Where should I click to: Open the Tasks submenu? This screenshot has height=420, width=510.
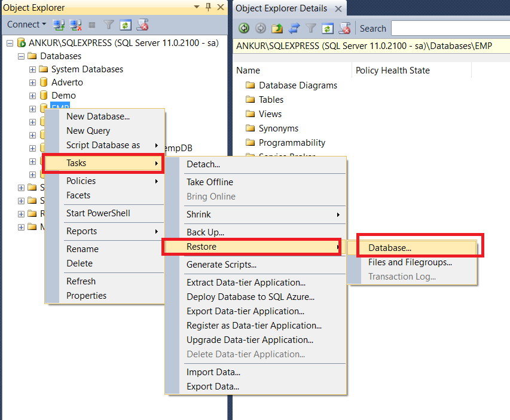coord(103,163)
